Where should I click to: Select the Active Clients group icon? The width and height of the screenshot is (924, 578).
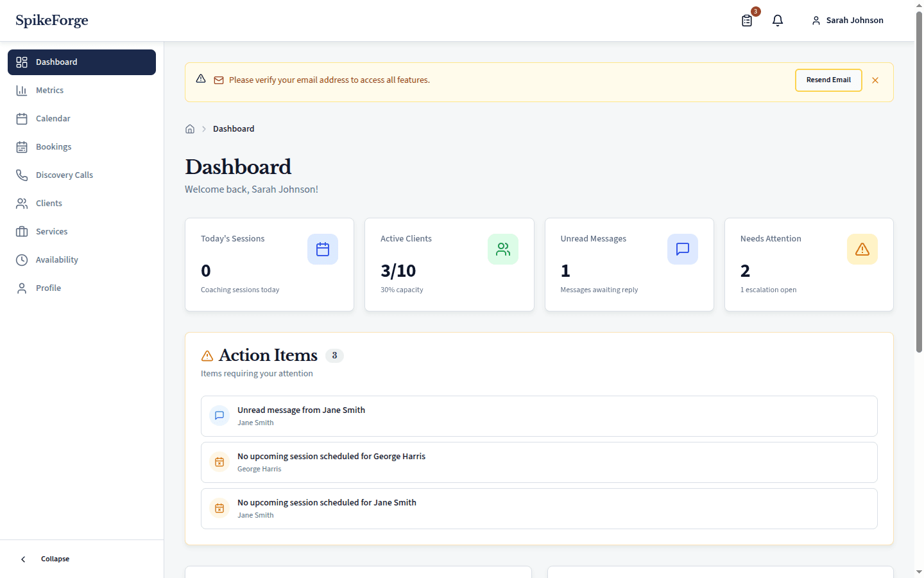[502, 249]
